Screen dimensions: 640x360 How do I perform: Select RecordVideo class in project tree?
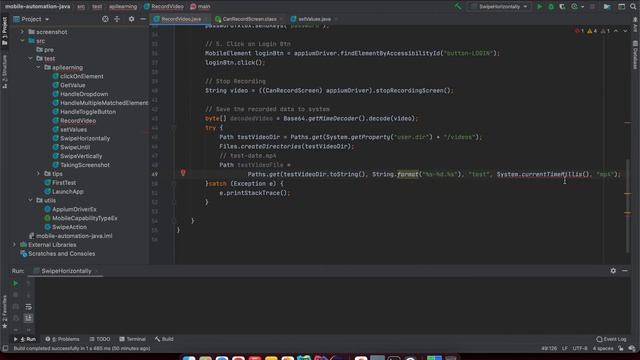tap(78, 121)
